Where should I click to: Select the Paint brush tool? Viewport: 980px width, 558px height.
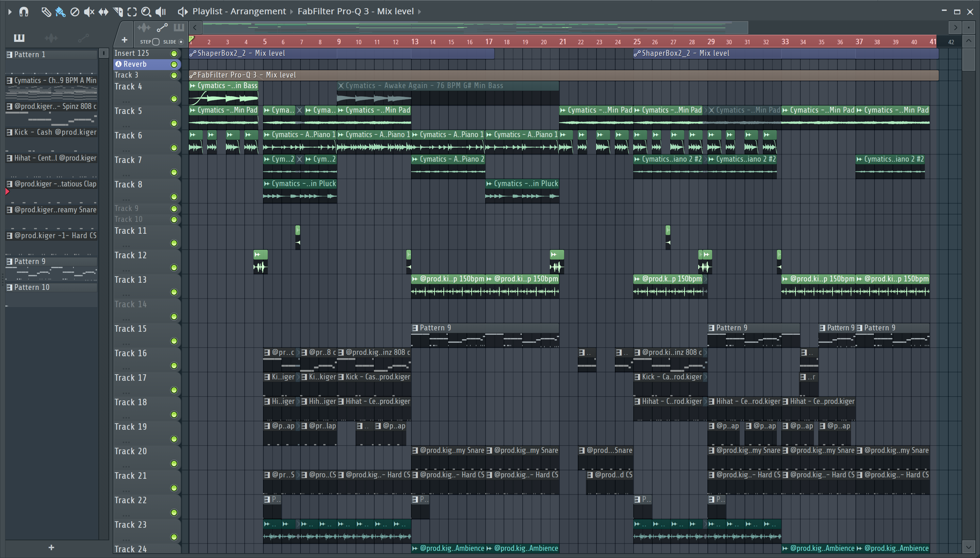(60, 12)
